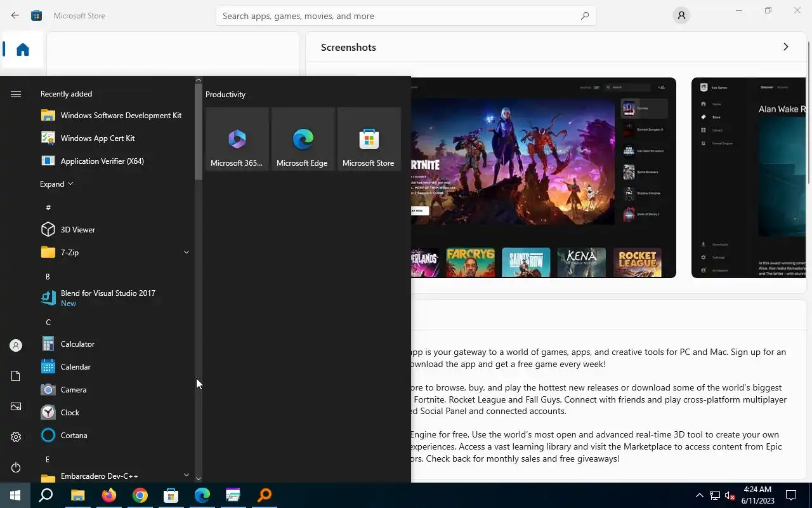This screenshot has width=812, height=508.
Task: Click the E group header in app list
Action: coord(48,460)
